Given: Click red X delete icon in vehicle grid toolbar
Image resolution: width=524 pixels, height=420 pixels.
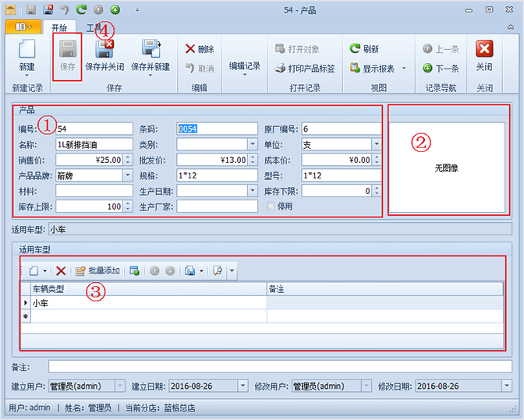Looking at the screenshot, I should (61, 270).
